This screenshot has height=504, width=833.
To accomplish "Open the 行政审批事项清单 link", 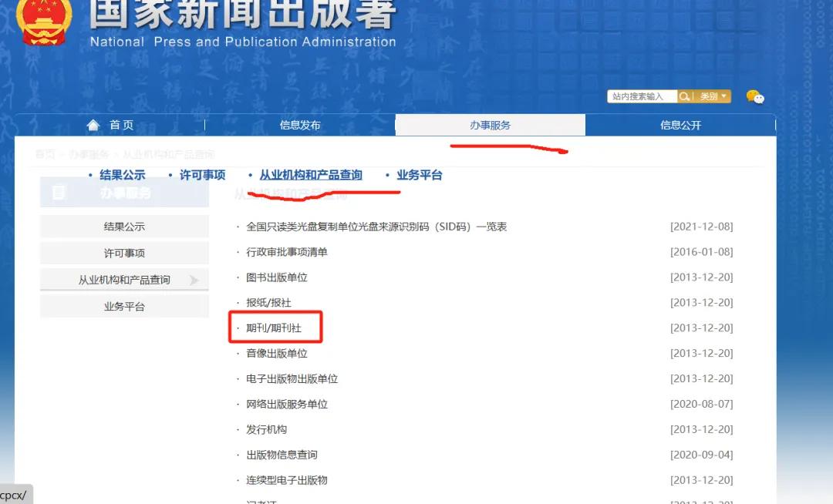I will click(x=286, y=252).
